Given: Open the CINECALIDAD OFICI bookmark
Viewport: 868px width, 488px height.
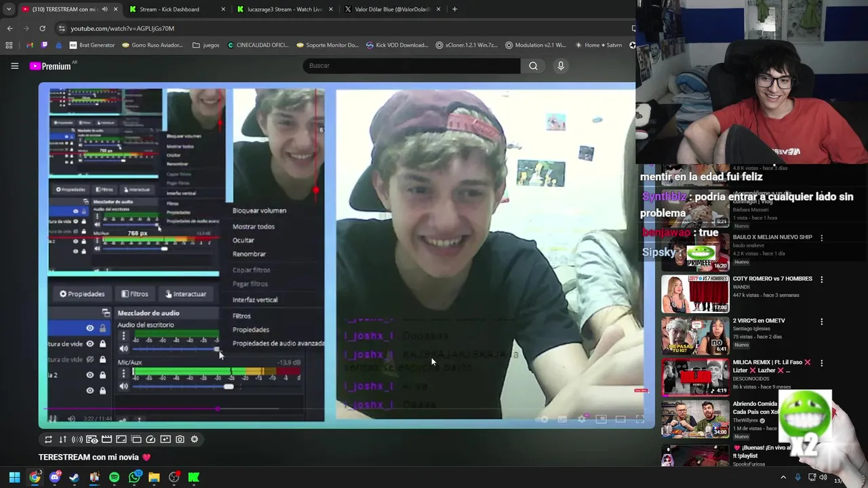Looking at the screenshot, I should [x=257, y=45].
